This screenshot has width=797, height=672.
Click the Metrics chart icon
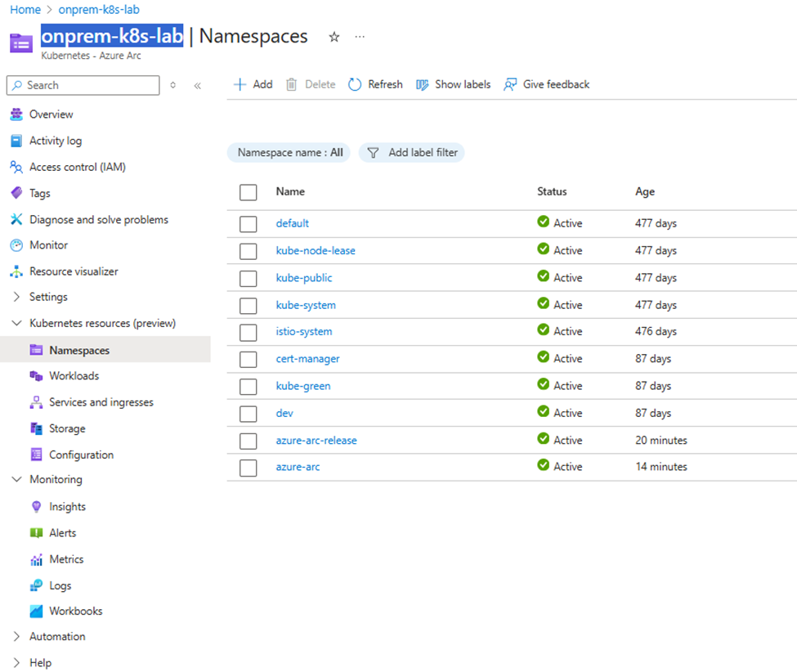click(x=36, y=560)
